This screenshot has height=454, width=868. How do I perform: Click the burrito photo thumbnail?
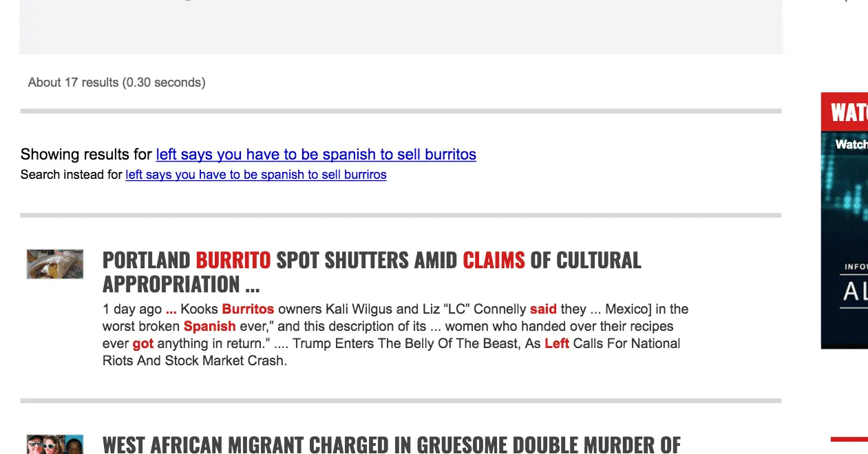pyautogui.click(x=55, y=264)
